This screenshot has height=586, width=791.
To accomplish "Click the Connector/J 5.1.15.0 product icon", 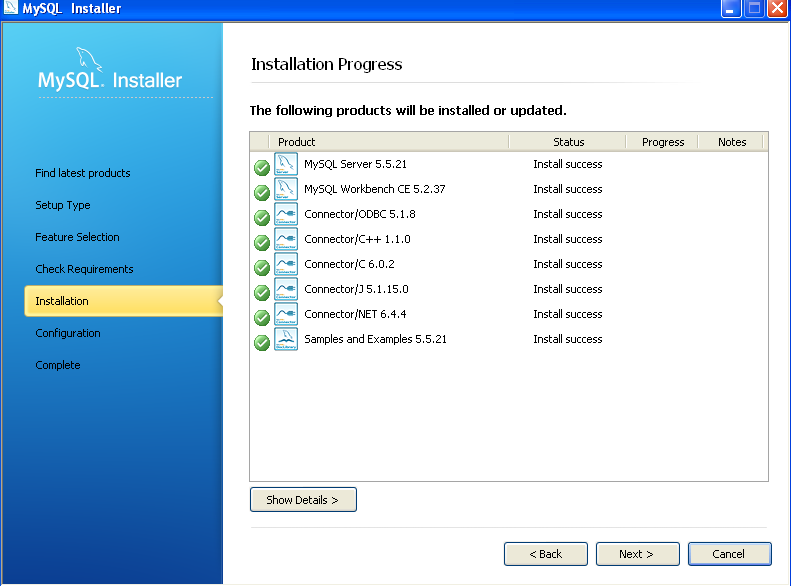I will pos(286,289).
